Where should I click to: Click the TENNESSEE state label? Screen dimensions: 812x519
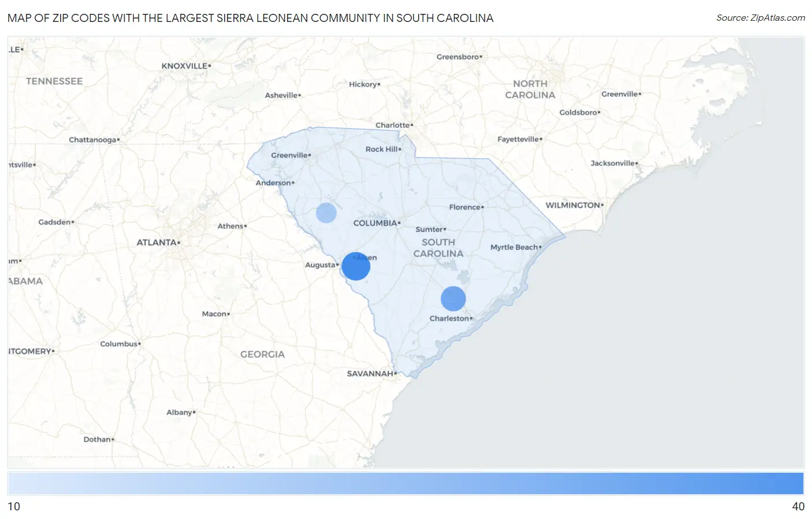tap(54, 81)
